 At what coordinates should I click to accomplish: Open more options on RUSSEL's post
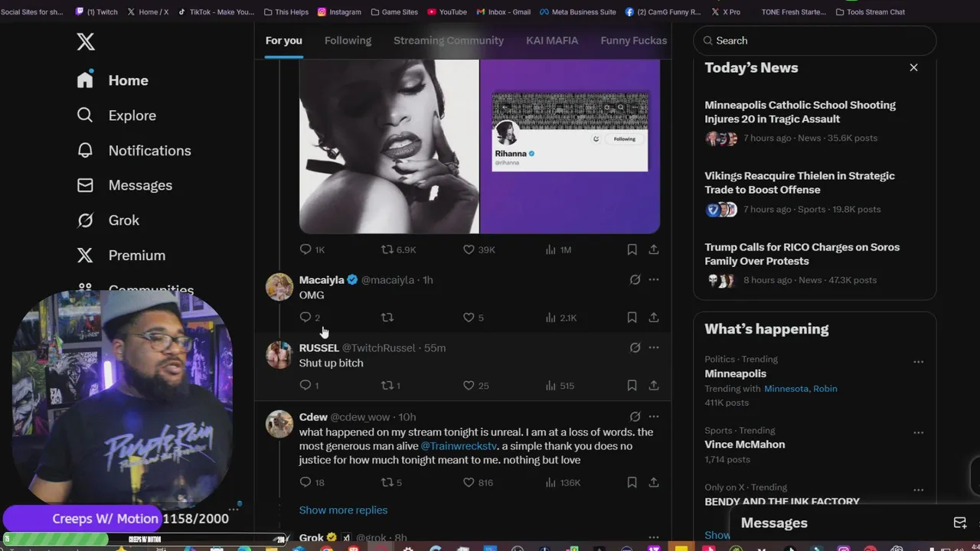(654, 347)
